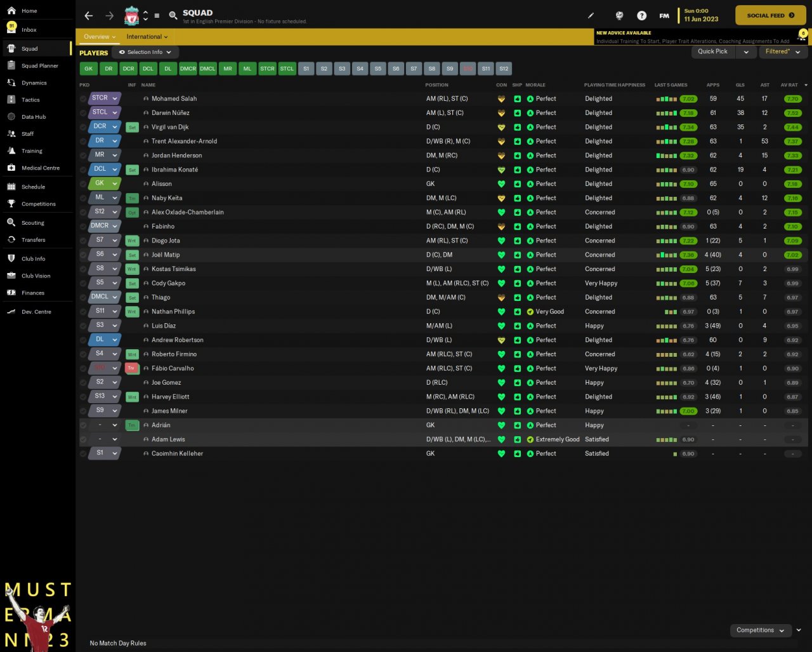This screenshot has height=652, width=812.
Task: Toggle the selection circle on Adrián's row
Action: [x=83, y=425]
